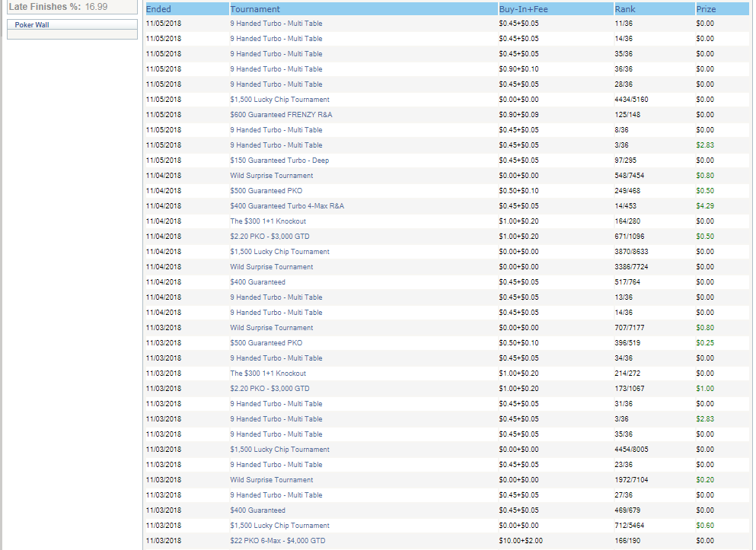Image resolution: width=756 pixels, height=550 pixels.
Task: Open $150 Guaranteed Turbo - Deep tournament
Action: click(x=279, y=161)
